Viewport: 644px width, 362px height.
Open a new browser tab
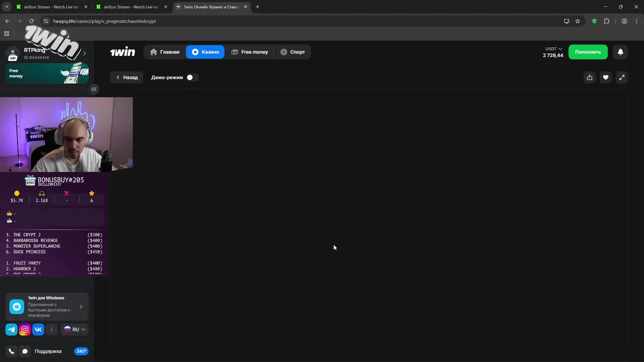[258, 7]
